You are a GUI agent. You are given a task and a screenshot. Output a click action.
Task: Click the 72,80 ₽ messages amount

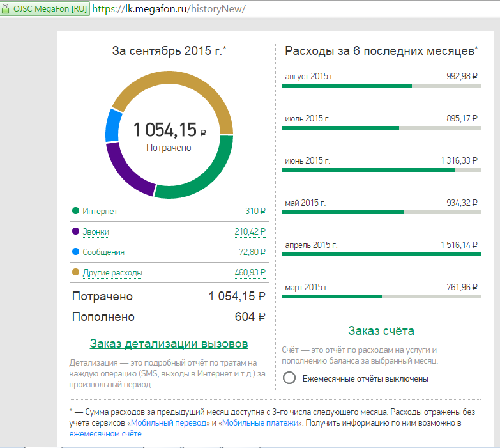pos(252,252)
